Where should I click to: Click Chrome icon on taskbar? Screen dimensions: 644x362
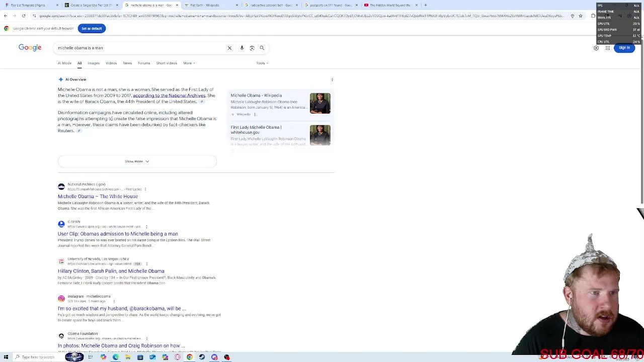click(x=189, y=357)
